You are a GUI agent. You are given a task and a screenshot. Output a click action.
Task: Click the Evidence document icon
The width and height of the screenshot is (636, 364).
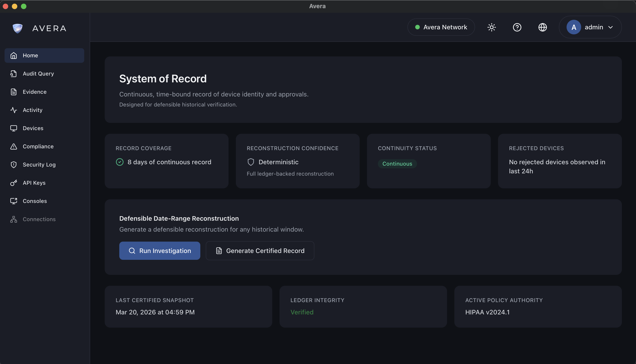13,92
